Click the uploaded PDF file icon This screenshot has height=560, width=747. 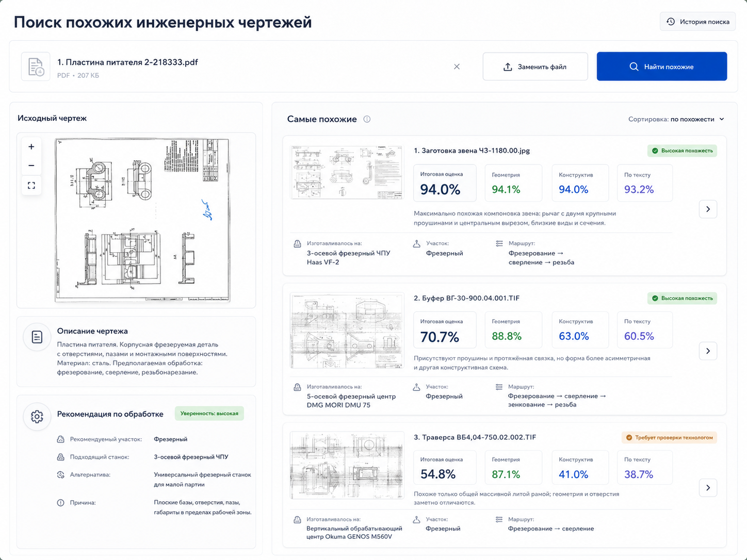click(36, 67)
